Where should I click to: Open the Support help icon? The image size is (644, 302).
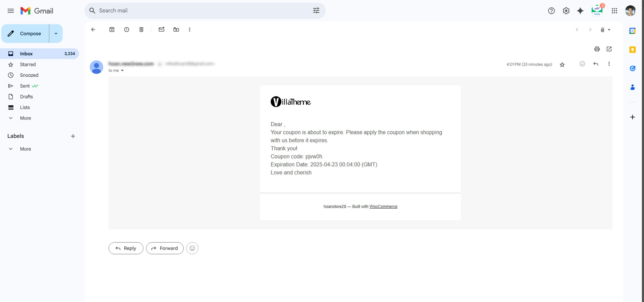[x=551, y=11]
